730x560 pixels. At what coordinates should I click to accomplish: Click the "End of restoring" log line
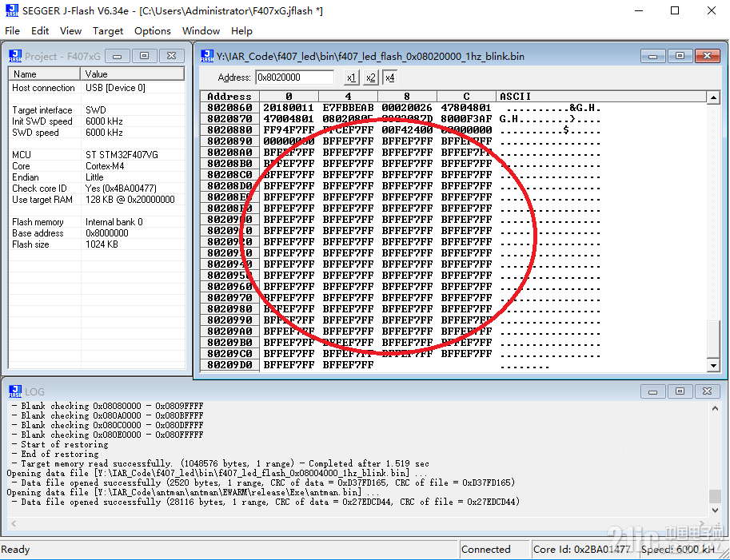pos(55,454)
